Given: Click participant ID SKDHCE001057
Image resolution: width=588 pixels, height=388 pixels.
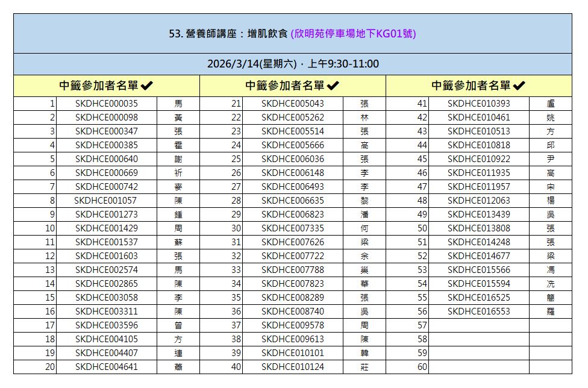Looking at the screenshot, I should click(x=106, y=201).
